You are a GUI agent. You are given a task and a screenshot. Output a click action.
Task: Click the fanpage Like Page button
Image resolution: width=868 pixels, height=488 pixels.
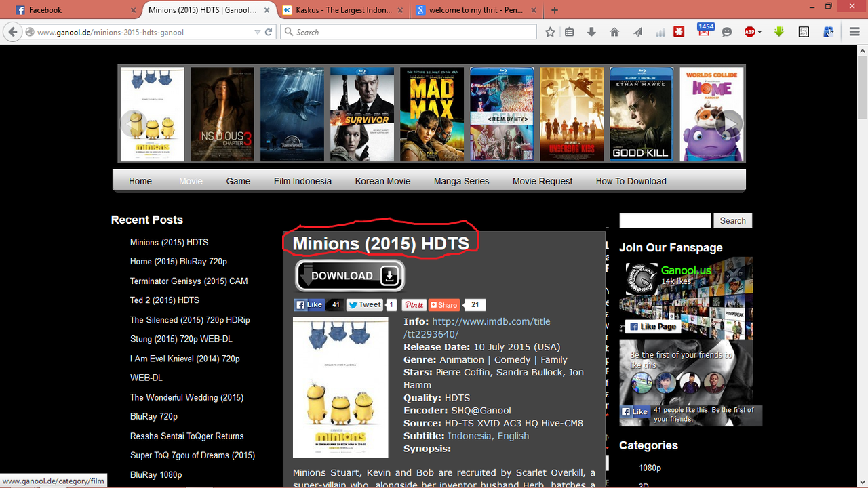click(652, 327)
